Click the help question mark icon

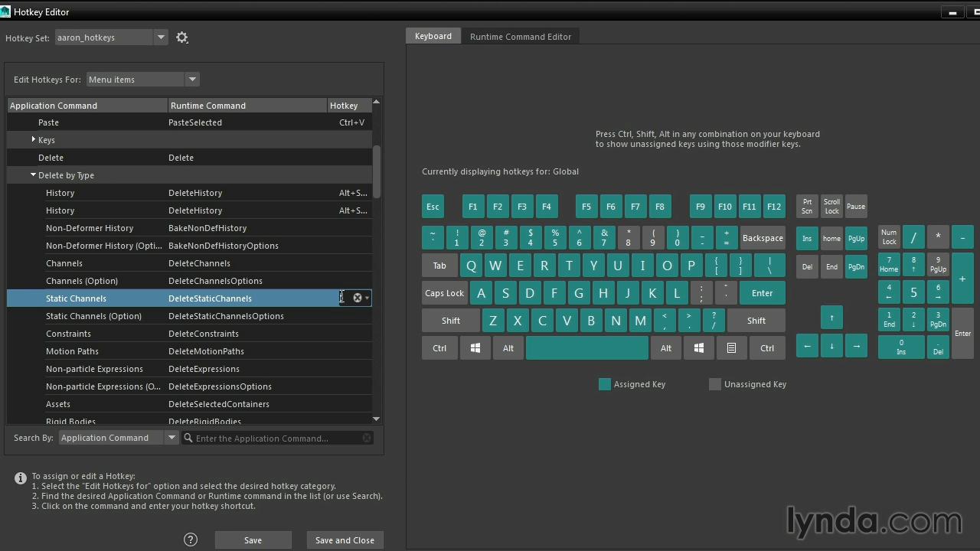pyautogui.click(x=191, y=540)
